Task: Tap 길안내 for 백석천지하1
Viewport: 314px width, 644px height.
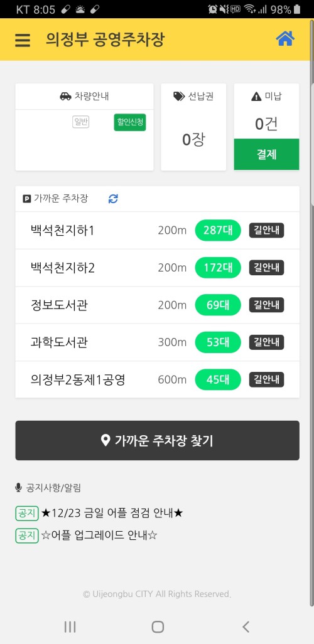Action: coord(267,230)
